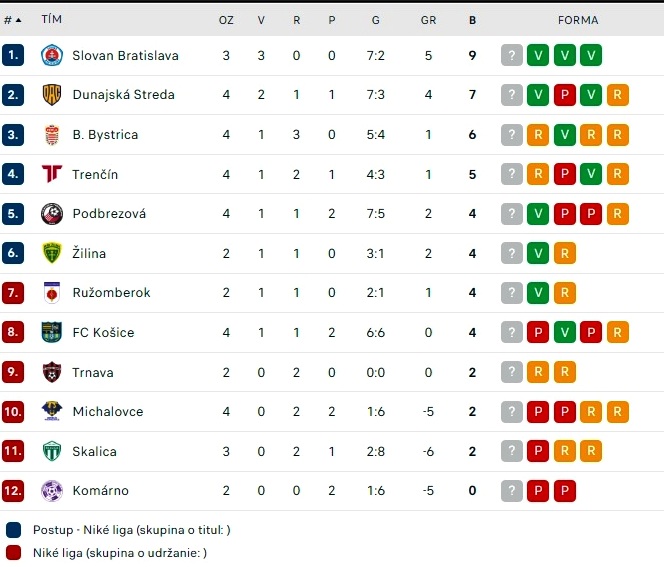Viewport: 664px width, 567px height.
Task: Sort table by rank # arrow
Action: [13, 20]
